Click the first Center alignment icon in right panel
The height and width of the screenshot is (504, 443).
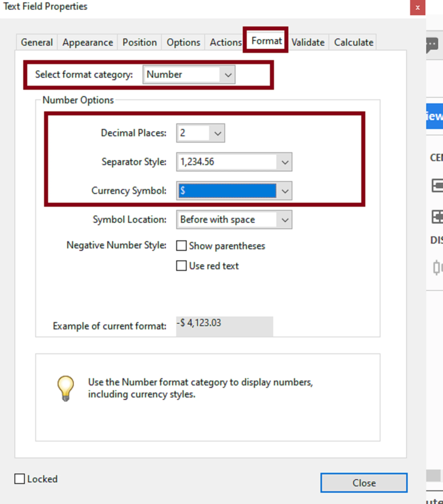pos(437,185)
